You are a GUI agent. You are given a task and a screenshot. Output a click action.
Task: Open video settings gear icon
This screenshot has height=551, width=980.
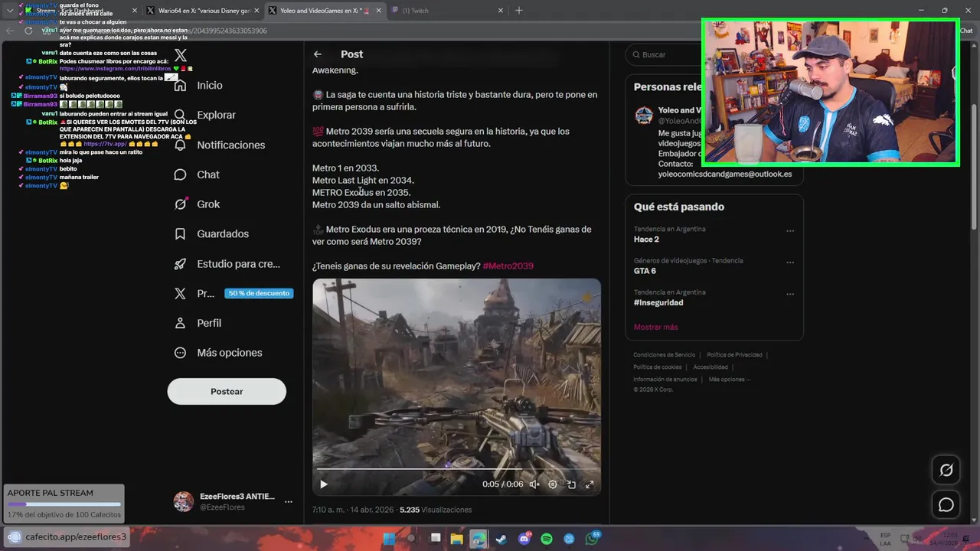click(553, 484)
